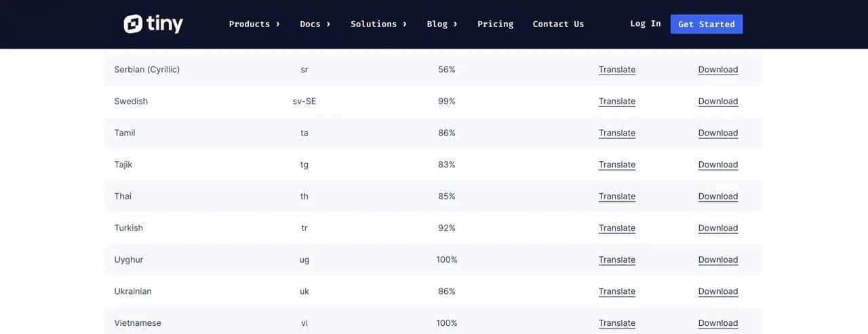The width and height of the screenshot is (868, 334).
Task: Open the Blog menu
Action: pos(442,24)
